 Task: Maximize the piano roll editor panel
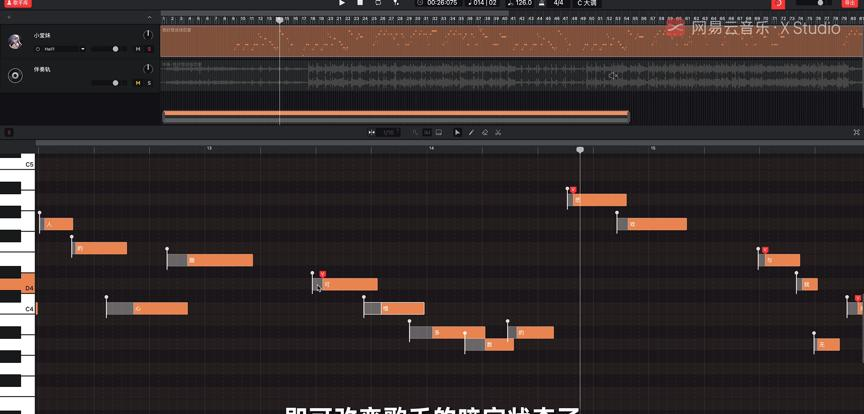point(856,132)
